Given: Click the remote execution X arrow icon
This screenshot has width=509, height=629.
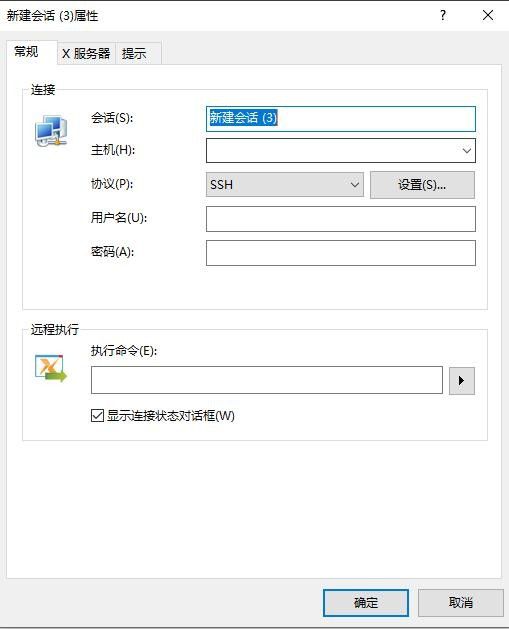Looking at the screenshot, I should click(51, 368).
